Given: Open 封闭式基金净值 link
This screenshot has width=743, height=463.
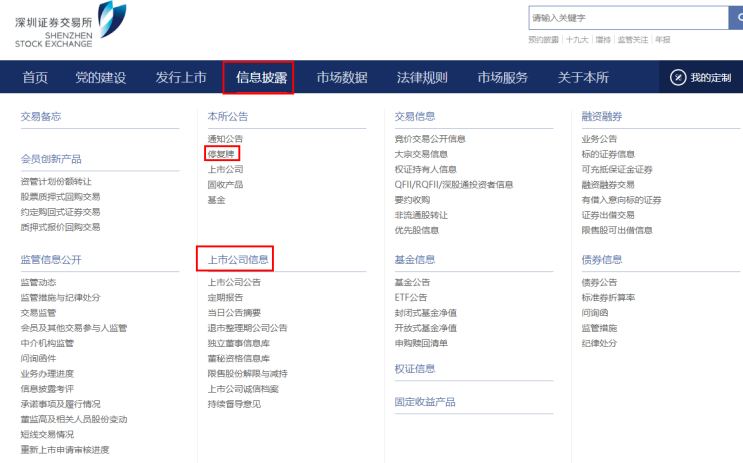Looking at the screenshot, I should (x=426, y=313).
